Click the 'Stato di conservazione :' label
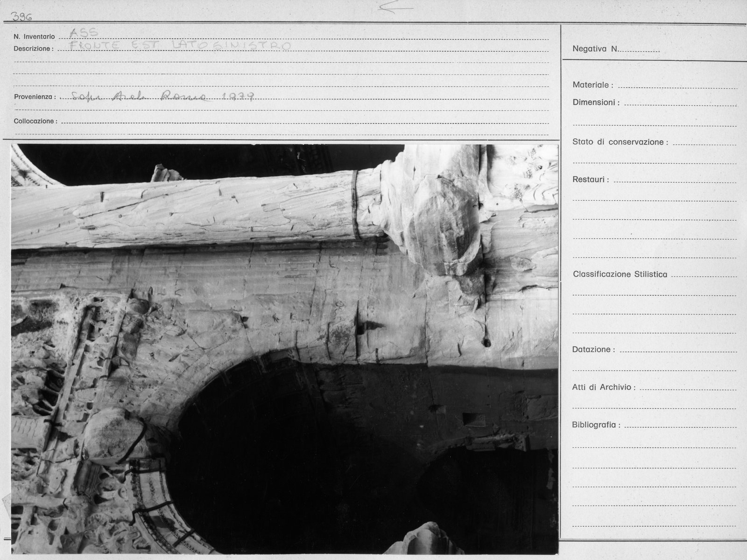This screenshot has height=560, width=747. (620, 142)
